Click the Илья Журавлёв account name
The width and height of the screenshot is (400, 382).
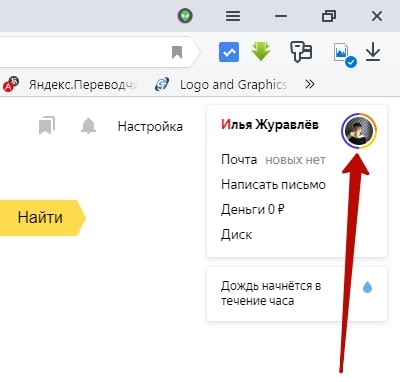point(270,125)
